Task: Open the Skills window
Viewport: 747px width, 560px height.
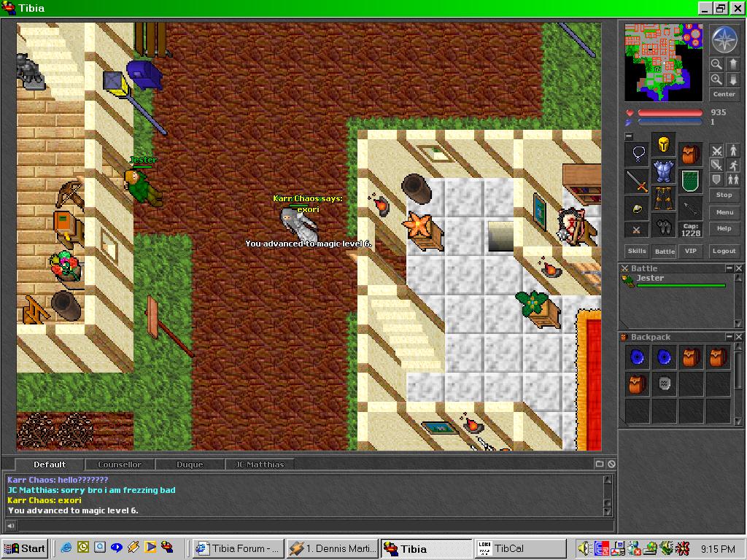Action: (637, 251)
